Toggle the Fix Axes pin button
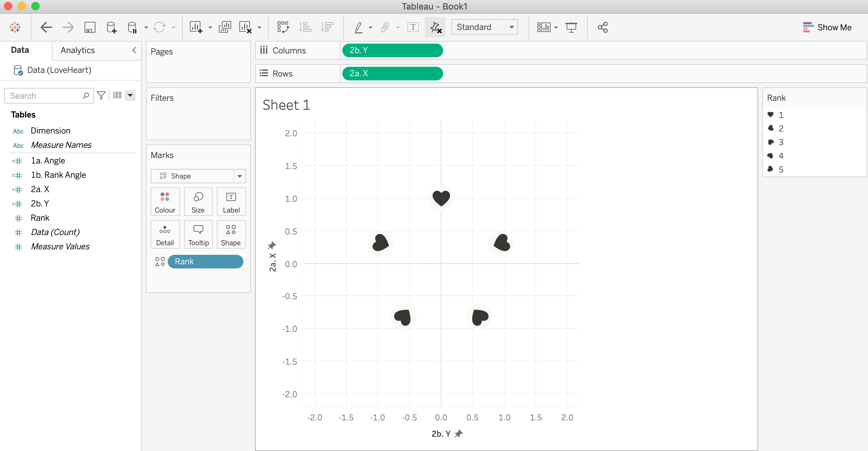 click(435, 27)
